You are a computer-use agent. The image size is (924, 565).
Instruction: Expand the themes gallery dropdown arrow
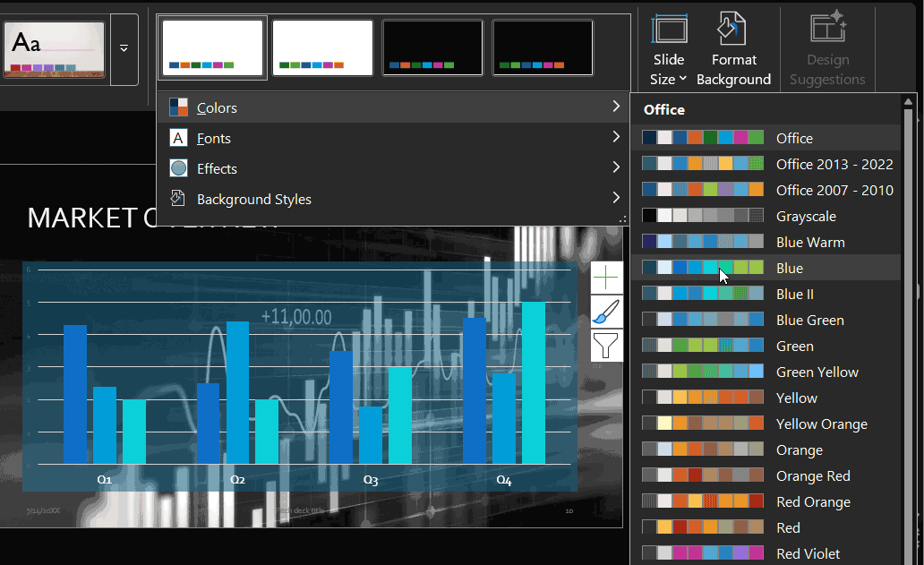[x=124, y=48]
